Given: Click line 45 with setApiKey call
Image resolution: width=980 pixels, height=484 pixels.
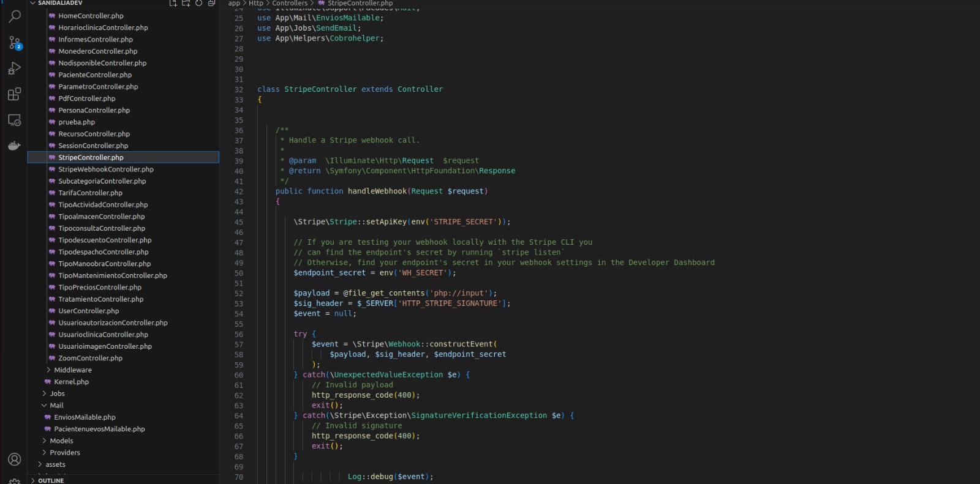Looking at the screenshot, I should coord(401,222).
